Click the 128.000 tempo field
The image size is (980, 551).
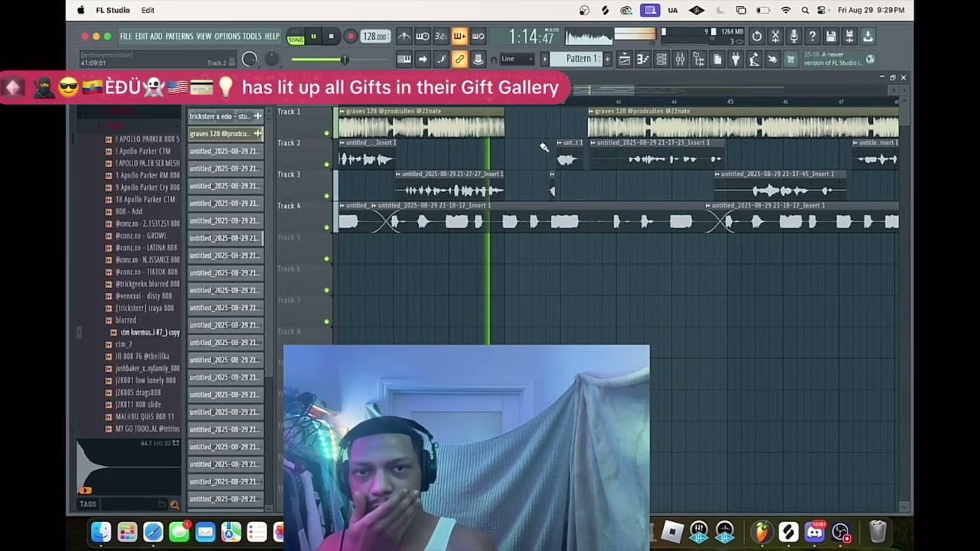(x=374, y=36)
